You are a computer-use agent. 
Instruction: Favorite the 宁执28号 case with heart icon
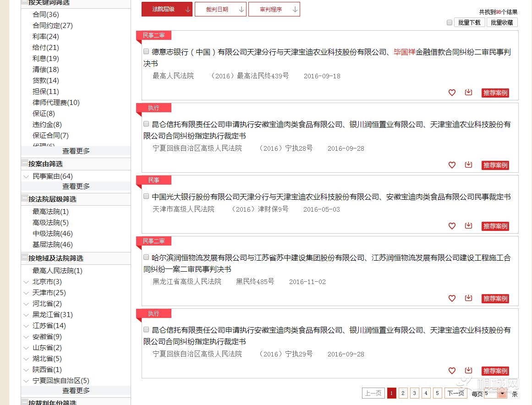[452, 165]
